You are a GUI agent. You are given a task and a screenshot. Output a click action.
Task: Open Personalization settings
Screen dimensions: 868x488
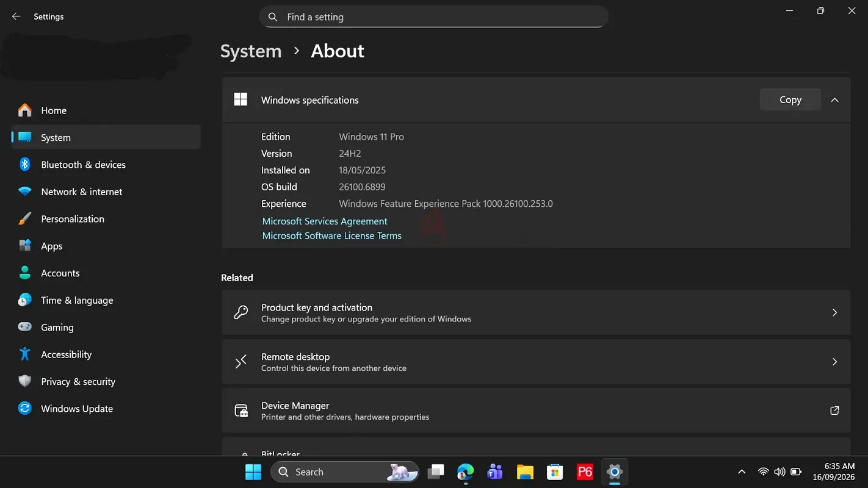pyautogui.click(x=106, y=219)
